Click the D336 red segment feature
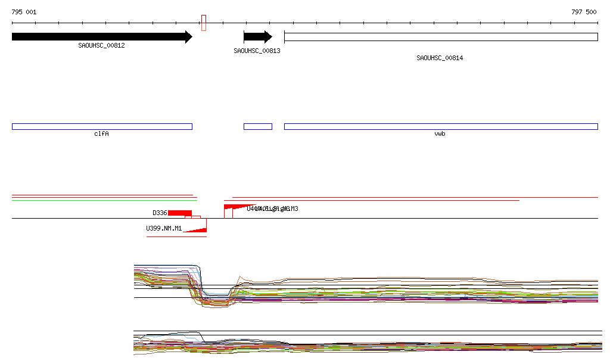Viewport: 610px width, 364px height. tap(180, 213)
